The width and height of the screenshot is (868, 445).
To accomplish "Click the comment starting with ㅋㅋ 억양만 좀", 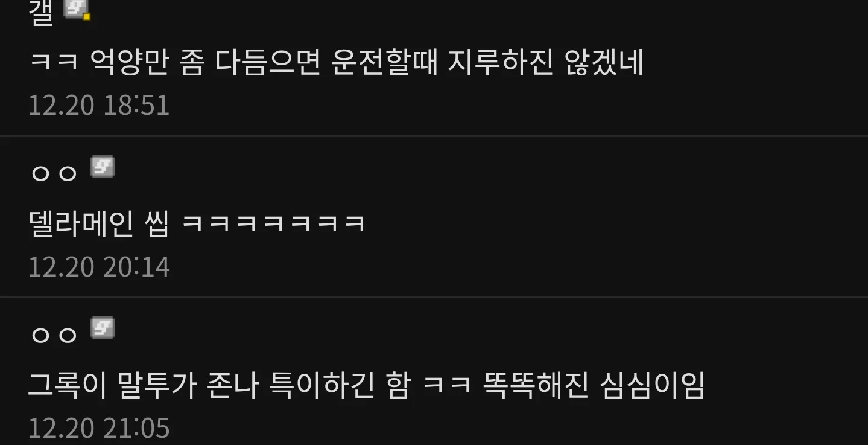I will [336, 62].
